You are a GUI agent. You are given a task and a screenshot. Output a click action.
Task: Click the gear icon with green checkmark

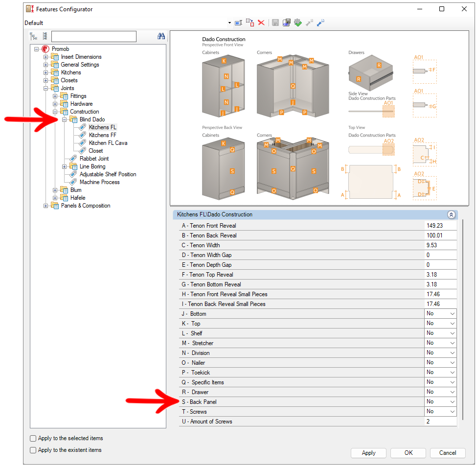click(298, 23)
